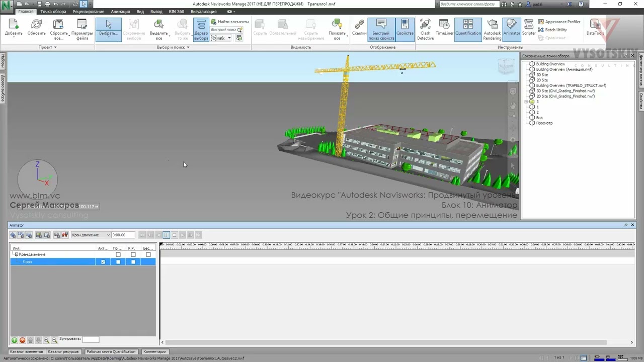This screenshot has width=644, height=362.
Task: Open Каталог элементов bottom tab
Action: coord(27,352)
